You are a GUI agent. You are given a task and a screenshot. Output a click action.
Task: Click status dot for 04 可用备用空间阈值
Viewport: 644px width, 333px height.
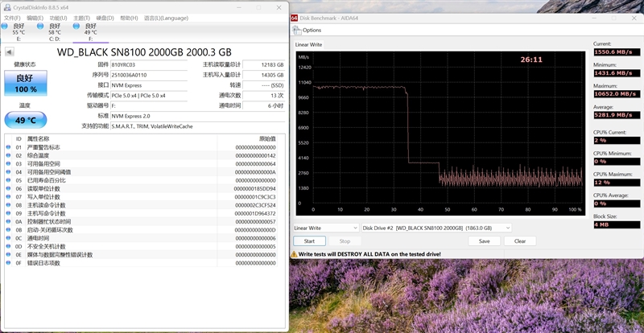8,171
